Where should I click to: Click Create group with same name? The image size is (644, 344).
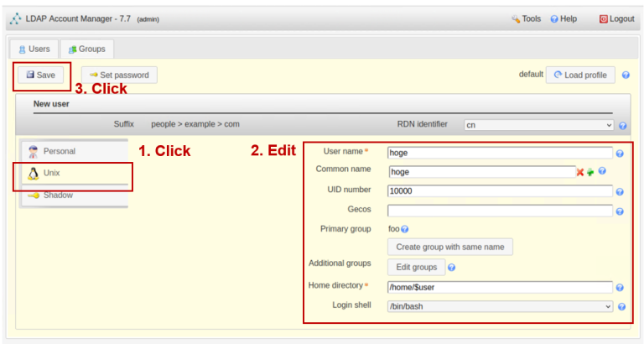[x=449, y=247]
